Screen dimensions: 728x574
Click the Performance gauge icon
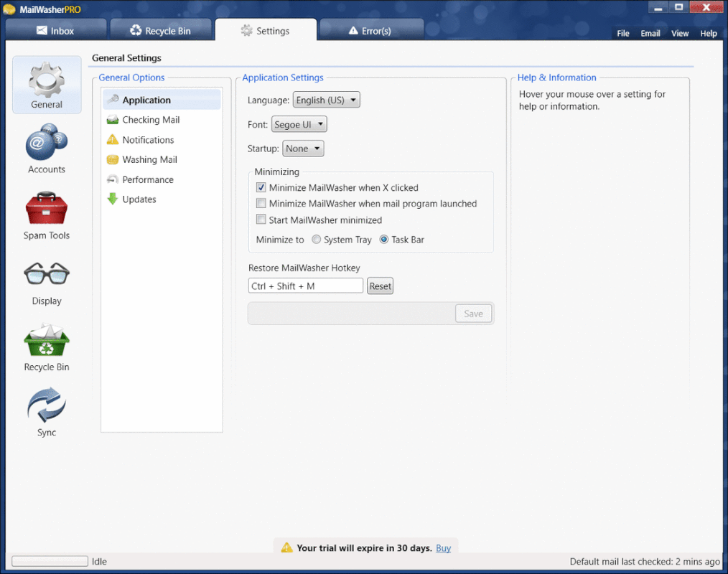pyautogui.click(x=113, y=179)
